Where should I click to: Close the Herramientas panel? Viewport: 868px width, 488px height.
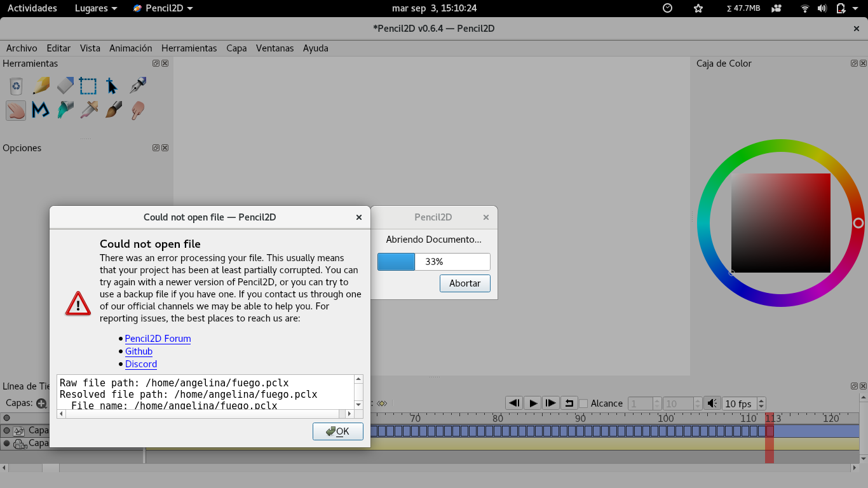coord(165,64)
